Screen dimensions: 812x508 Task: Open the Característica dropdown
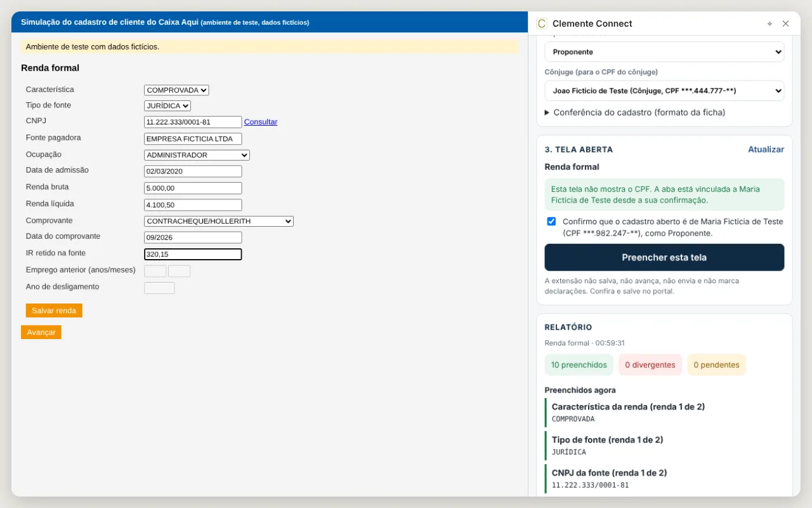pos(176,90)
